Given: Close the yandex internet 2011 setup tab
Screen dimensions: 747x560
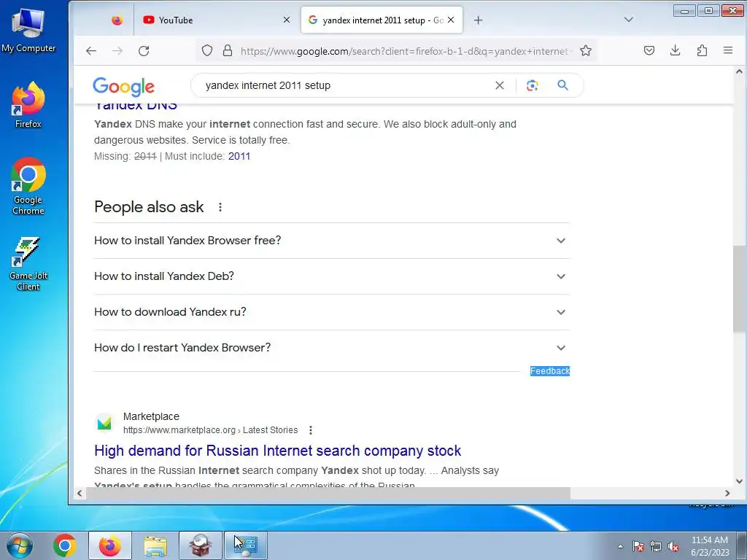Looking at the screenshot, I should 451,20.
